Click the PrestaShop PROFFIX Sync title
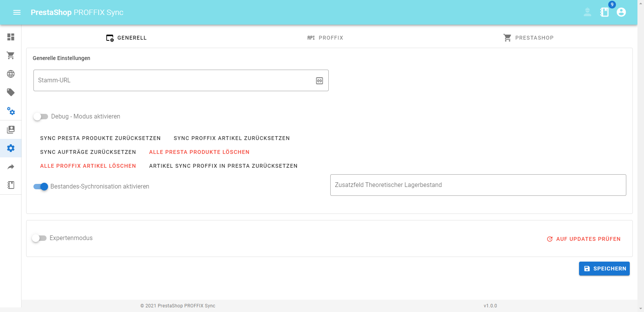The width and height of the screenshot is (644, 312). click(x=77, y=12)
